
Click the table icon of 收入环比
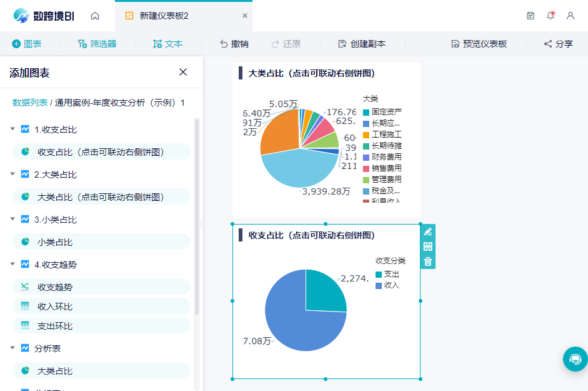tap(25, 306)
